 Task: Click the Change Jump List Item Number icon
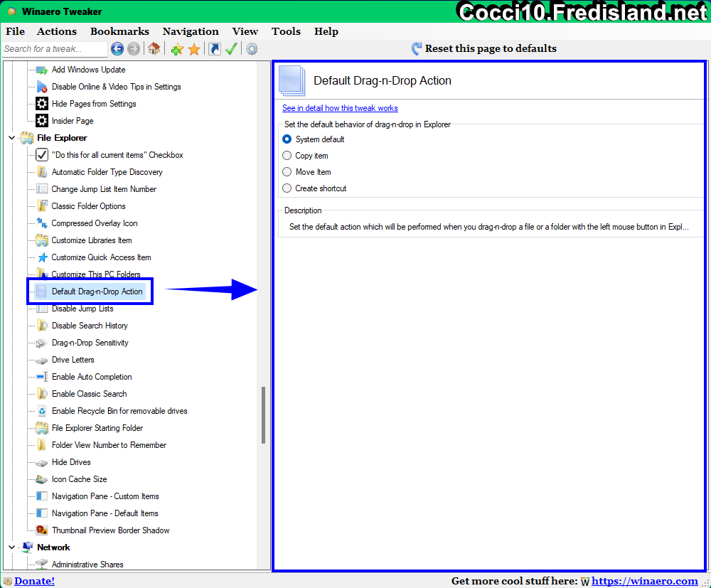pos(42,189)
